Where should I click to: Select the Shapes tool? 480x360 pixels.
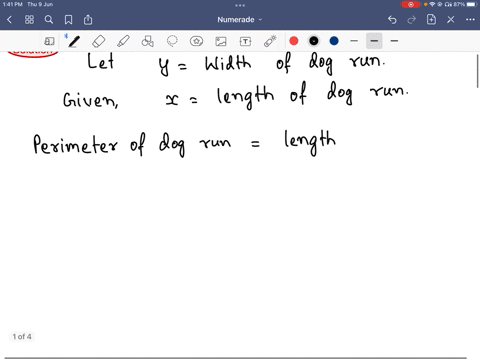pos(148,41)
